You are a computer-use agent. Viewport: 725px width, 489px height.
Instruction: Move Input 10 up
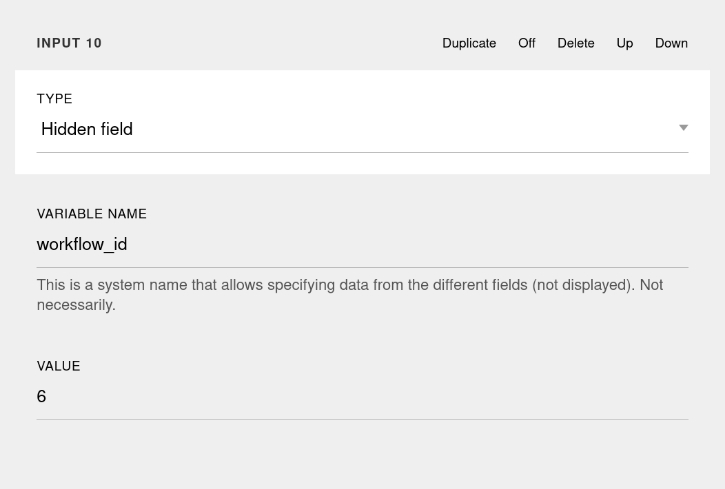(625, 43)
